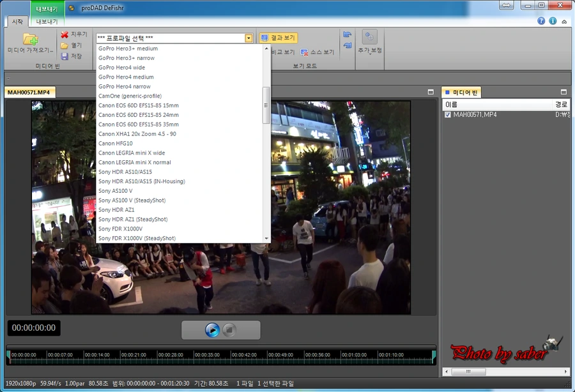Stop the video playback
Screen dimensions: 575x392
click(229, 330)
